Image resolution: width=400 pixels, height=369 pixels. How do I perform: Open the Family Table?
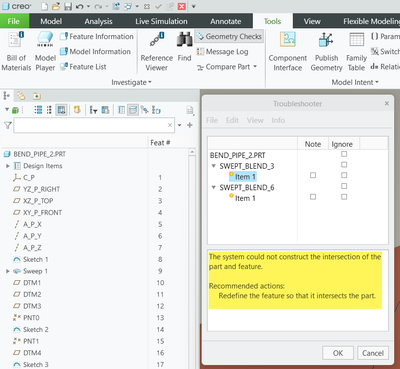356,51
